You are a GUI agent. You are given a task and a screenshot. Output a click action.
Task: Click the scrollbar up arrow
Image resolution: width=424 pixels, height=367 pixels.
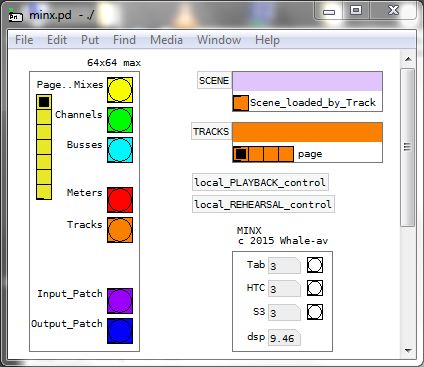[408, 59]
